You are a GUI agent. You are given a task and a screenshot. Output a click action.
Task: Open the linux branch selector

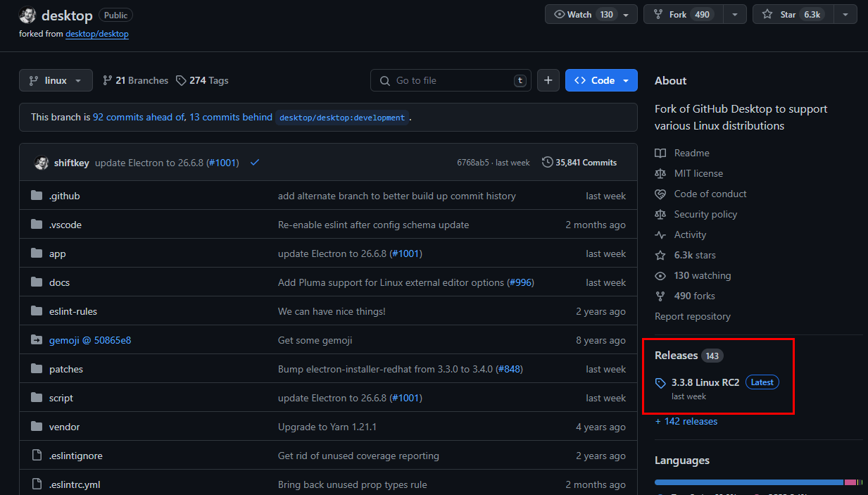point(55,80)
